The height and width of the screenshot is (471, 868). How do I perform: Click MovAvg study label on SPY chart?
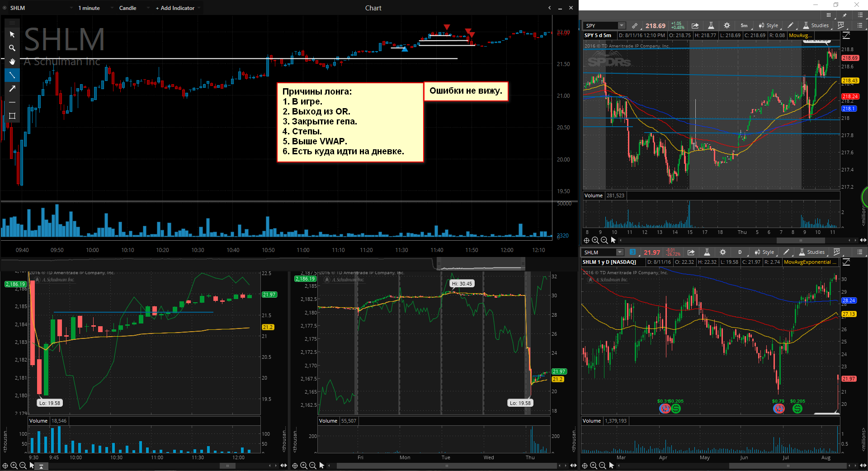[799, 35]
